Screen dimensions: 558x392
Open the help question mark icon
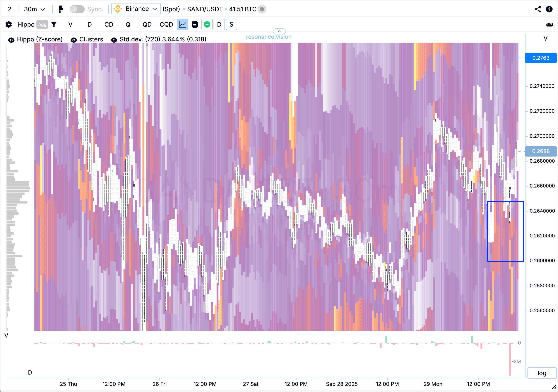pyautogui.click(x=549, y=9)
